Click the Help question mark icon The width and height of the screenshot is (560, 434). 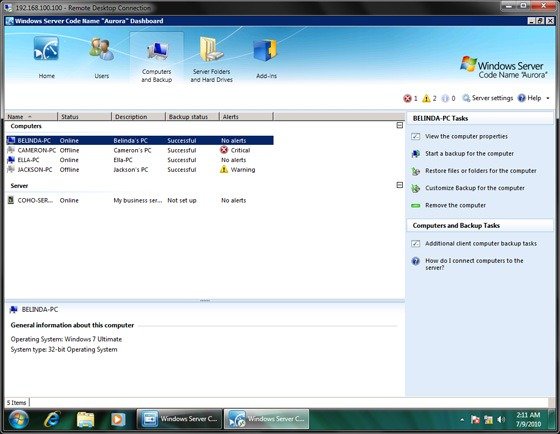point(522,98)
